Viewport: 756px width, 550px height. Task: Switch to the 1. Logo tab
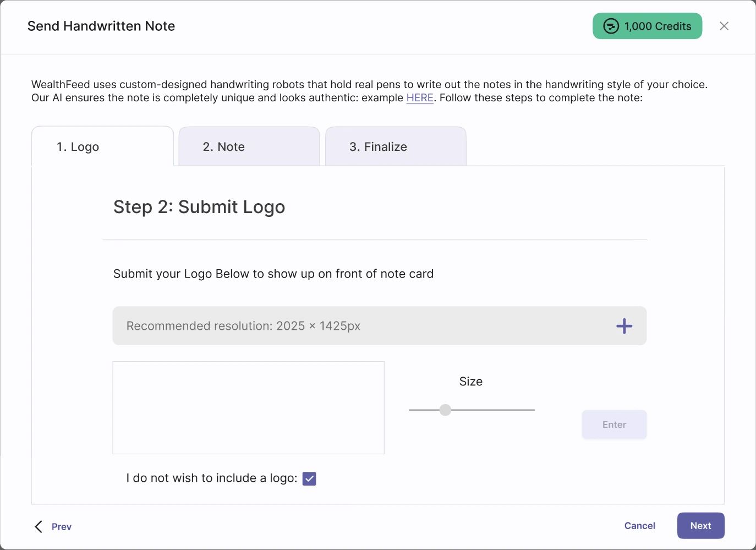coord(103,146)
